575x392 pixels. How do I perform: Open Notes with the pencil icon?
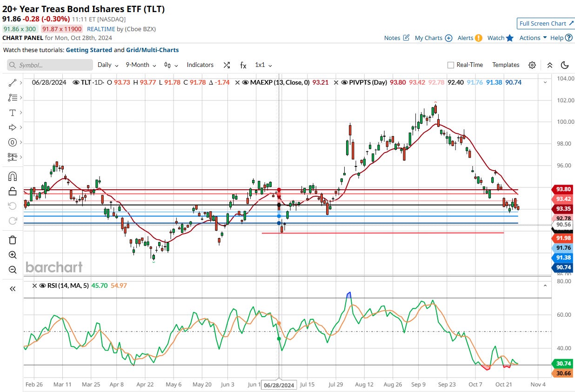tap(406, 38)
